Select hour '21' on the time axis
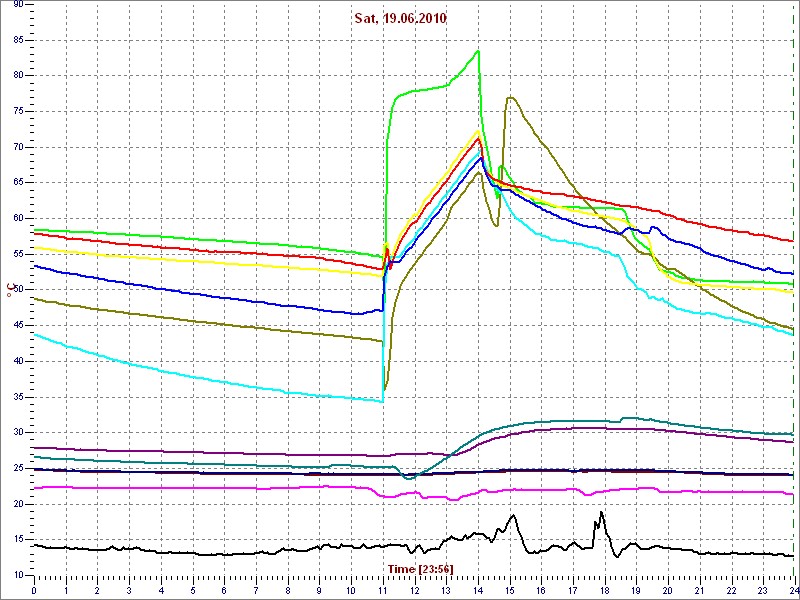This screenshot has width=800, height=600. click(700, 590)
